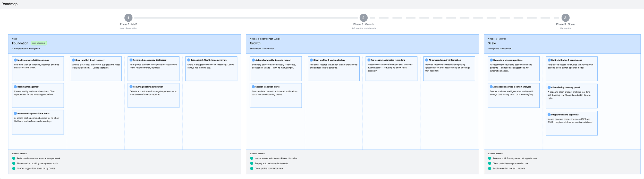Click blue dot on Multi-room availability calendar card

15,60
